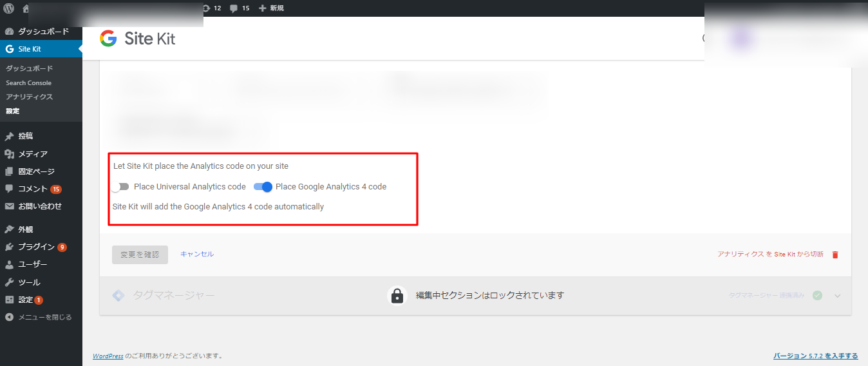Image resolution: width=868 pixels, height=366 pixels.
Task: Click the キャンセル link
Action: (x=197, y=254)
